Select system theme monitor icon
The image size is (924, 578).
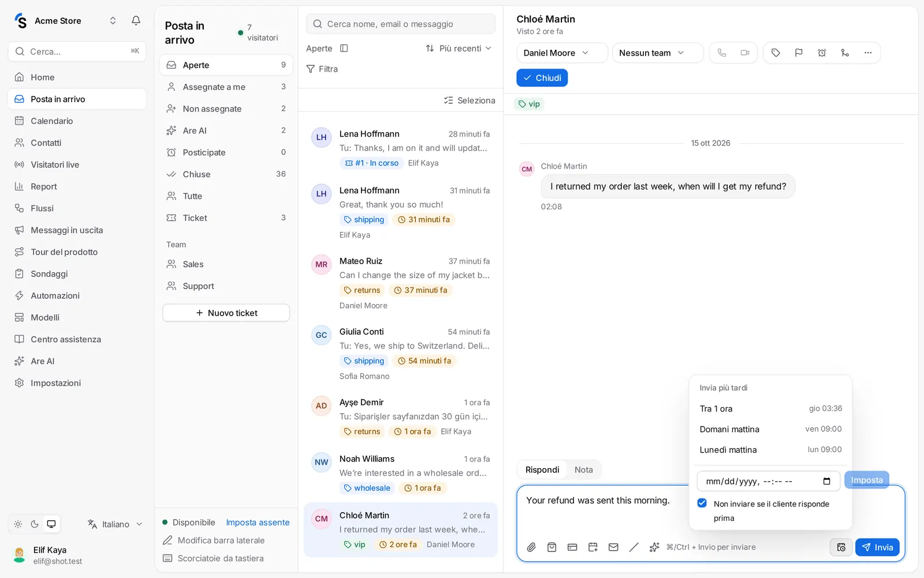coord(51,524)
